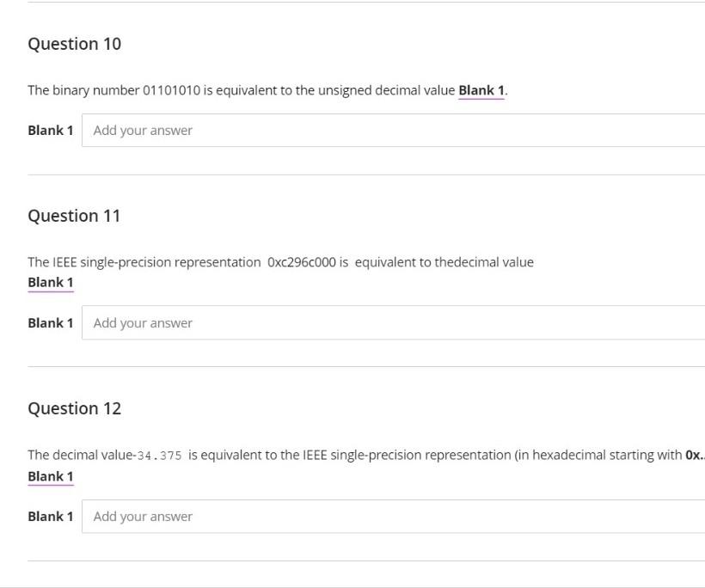This screenshot has height=588, width=705.
Task: Click the Blank 1 label beside Question 11 answer box
Action: [x=50, y=322]
